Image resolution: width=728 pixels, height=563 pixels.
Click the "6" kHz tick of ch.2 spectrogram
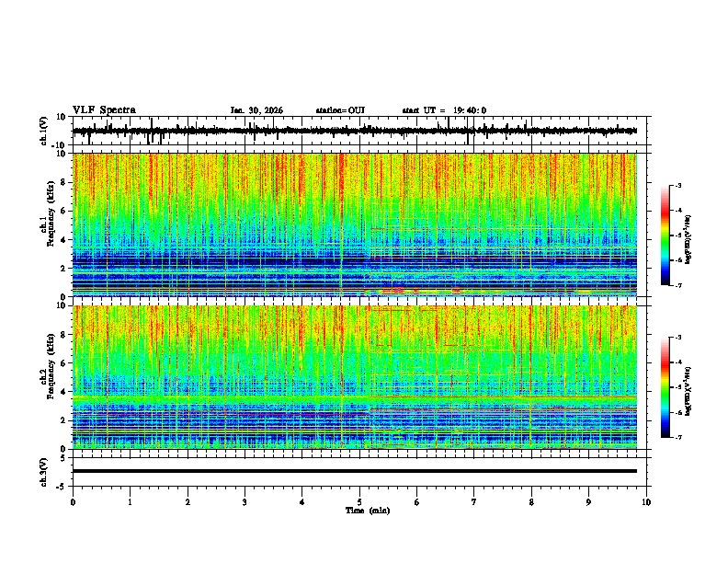(63, 363)
